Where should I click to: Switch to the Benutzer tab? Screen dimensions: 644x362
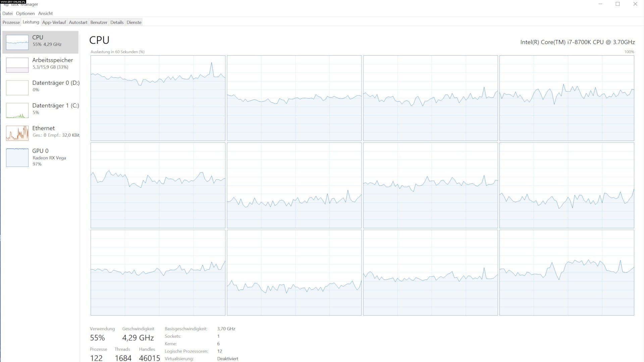tap(99, 22)
